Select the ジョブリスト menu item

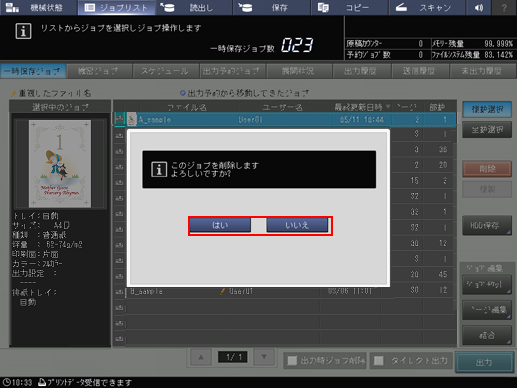(x=116, y=7)
